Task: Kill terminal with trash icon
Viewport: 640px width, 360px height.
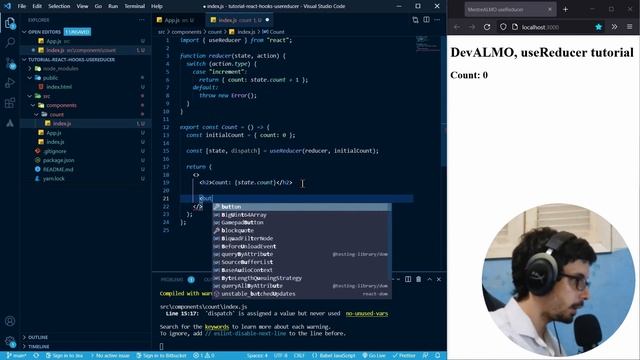Action: click(418, 279)
